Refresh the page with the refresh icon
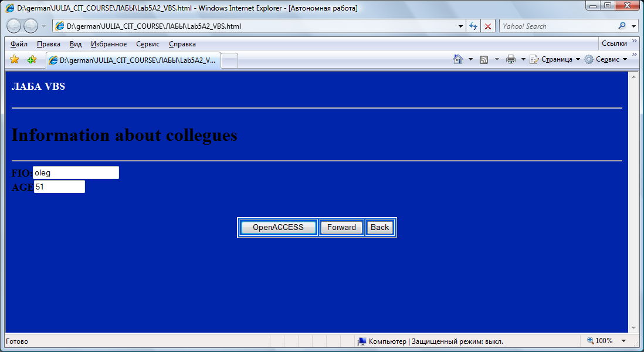 click(x=473, y=26)
